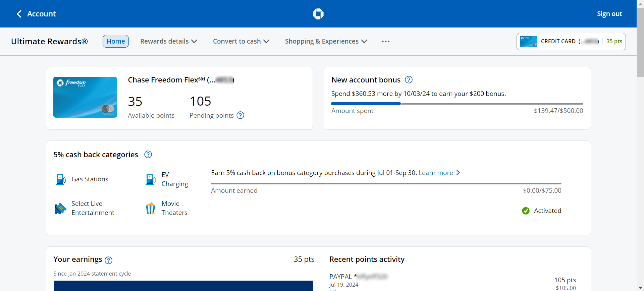Open the credit card selector showing 35 pts
The image size is (644, 291).
571,42
